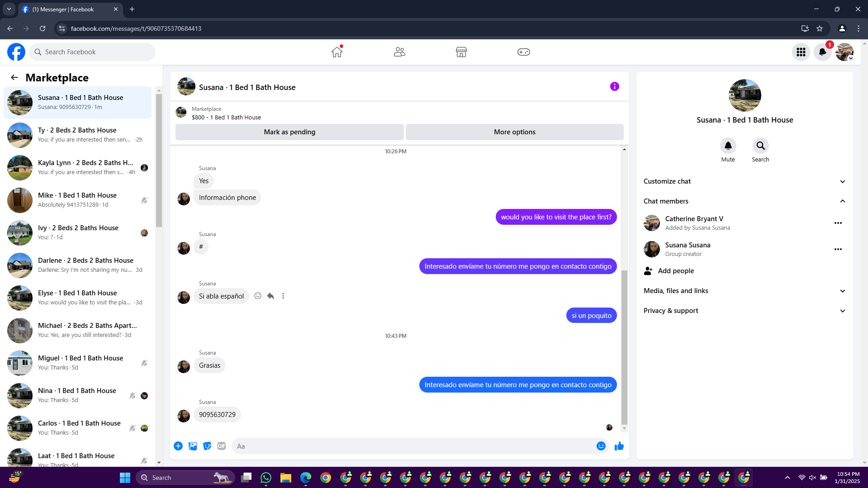The width and height of the screenshot is (868, 488).
Task: Open the Ty 2 Beds 2 Baths House chat
Action: [78, 135]
